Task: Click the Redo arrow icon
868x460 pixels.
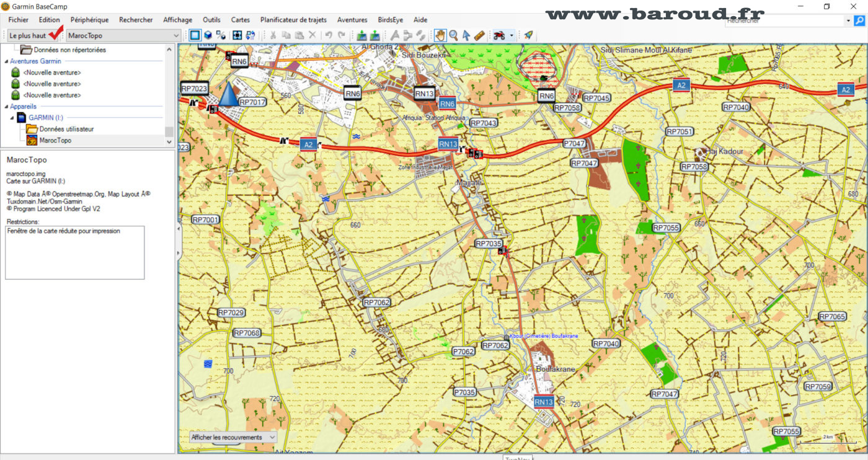Action: pyautogui.click(x=342, y=35)
